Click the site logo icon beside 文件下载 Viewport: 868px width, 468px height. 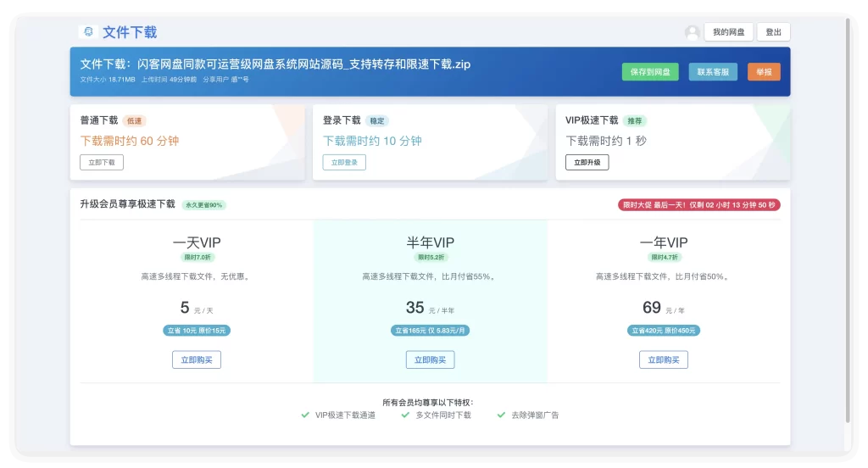pos(88,31)
